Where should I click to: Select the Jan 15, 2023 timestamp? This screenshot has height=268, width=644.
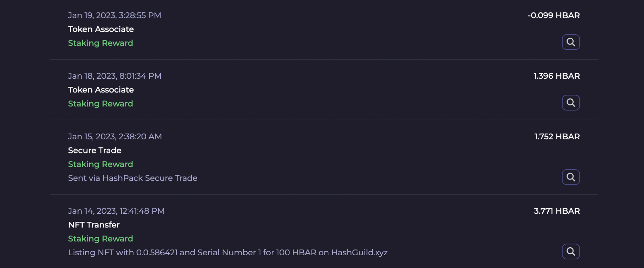pyautogui.click(x=115, y=136)
